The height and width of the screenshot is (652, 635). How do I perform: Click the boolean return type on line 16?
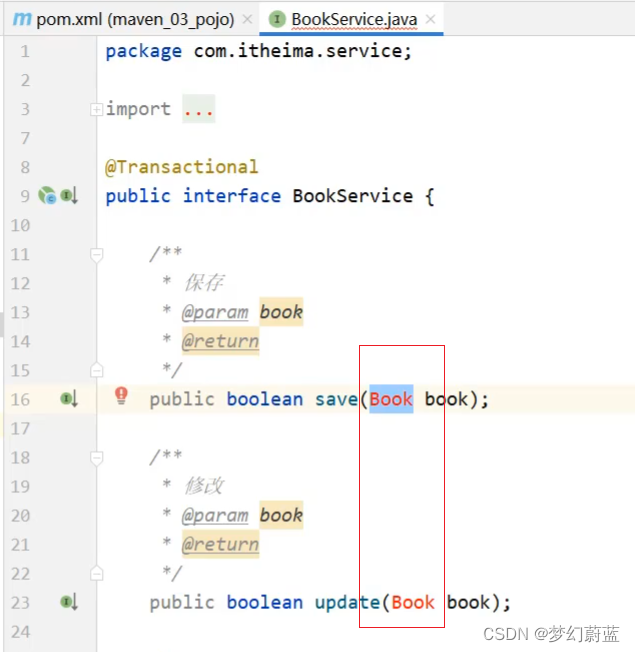click(x=264, y=399)
